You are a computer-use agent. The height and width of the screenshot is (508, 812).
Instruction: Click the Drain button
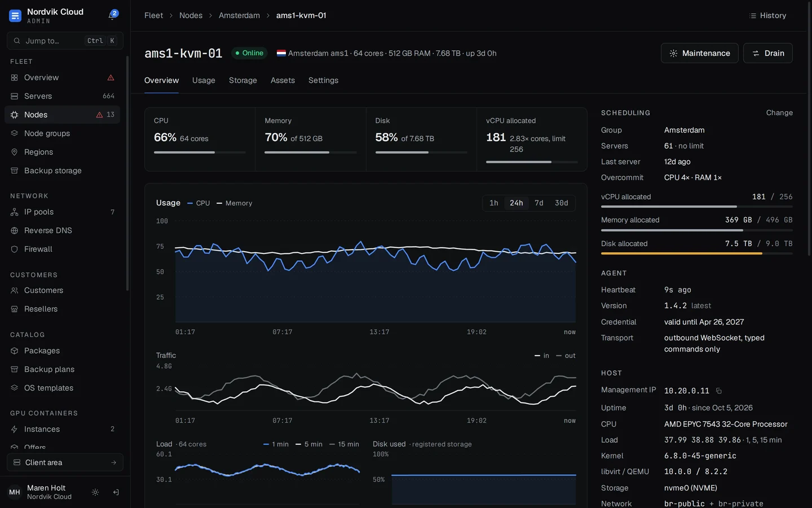pos(767,53)
